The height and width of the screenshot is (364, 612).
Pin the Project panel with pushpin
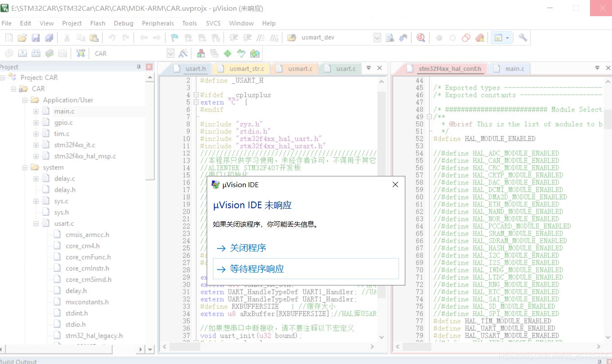tap(139, 67)
